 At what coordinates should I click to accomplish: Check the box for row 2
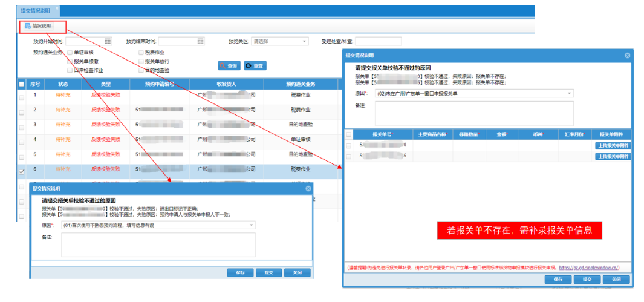pyautogui.click(x=21, y=112)
